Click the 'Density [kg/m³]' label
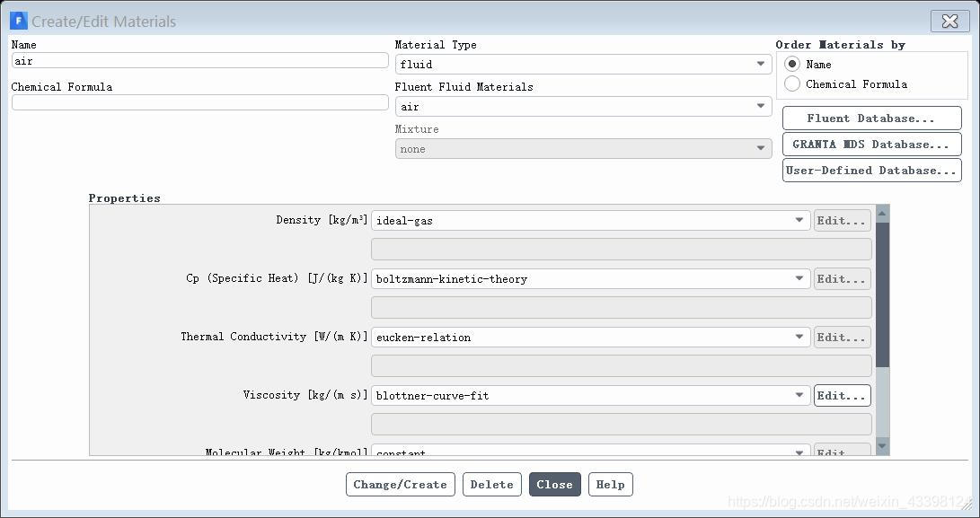 pyautogui.click(x=322, y=220)
